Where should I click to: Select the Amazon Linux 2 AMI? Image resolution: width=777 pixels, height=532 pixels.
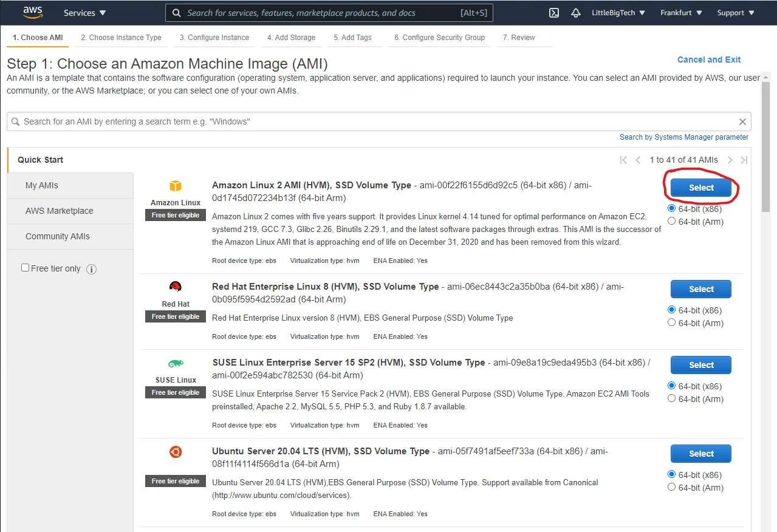click(701, 188)
